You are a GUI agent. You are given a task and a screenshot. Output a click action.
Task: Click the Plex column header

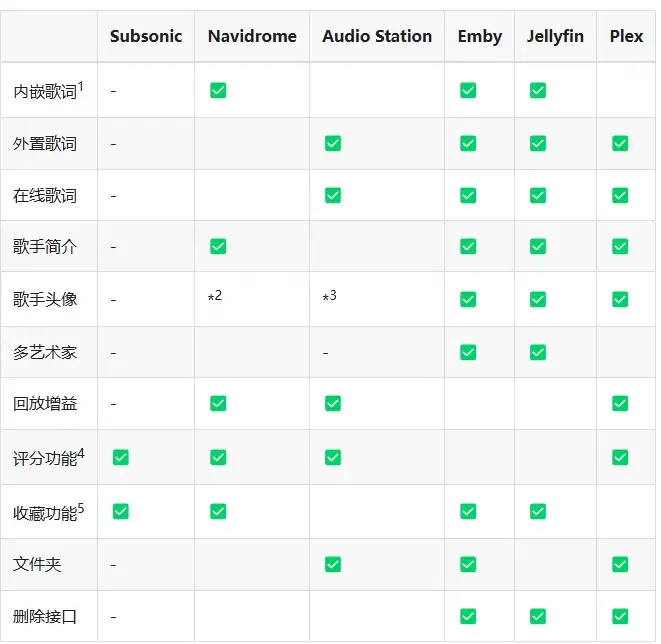point(626,36)
